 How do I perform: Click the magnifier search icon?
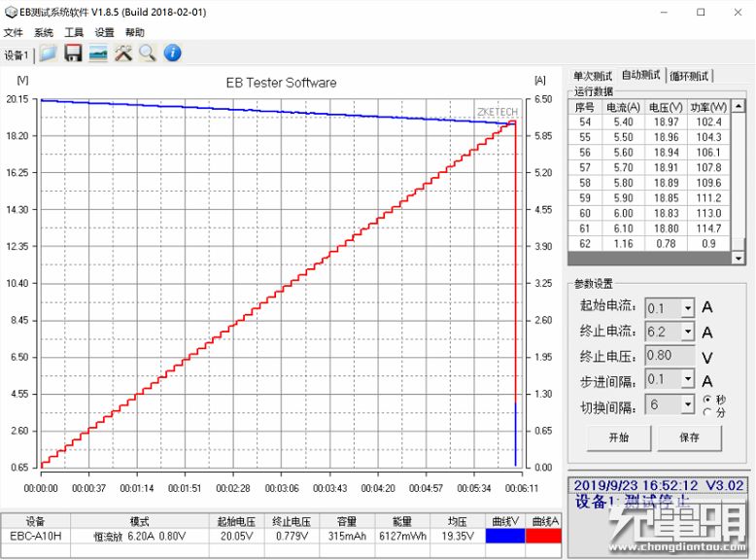click(x=148, y=53)
